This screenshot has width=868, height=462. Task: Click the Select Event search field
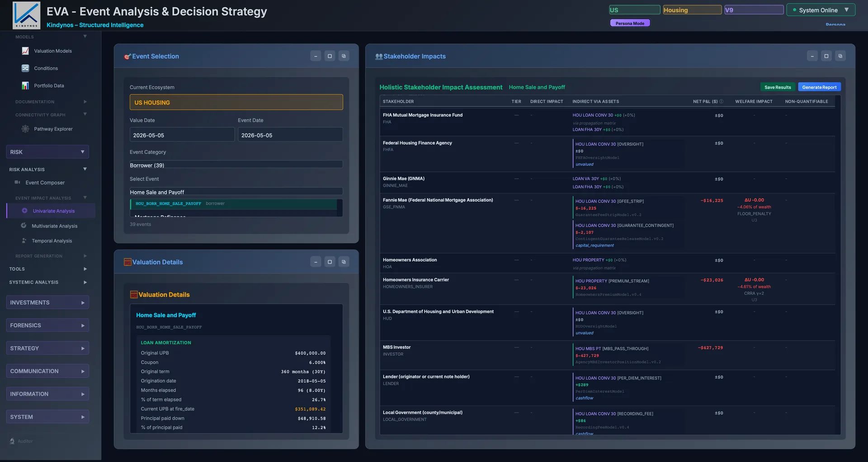point(236,192)
